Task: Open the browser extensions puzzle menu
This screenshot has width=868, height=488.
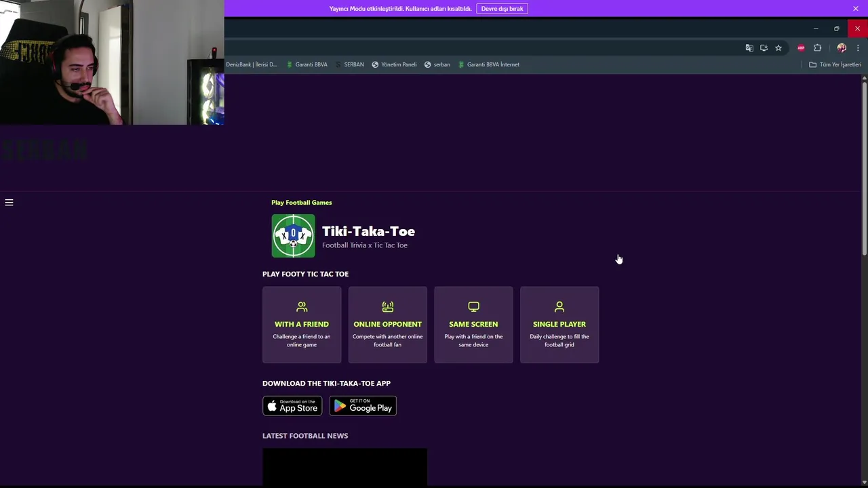Action: (x=817, y=48)
